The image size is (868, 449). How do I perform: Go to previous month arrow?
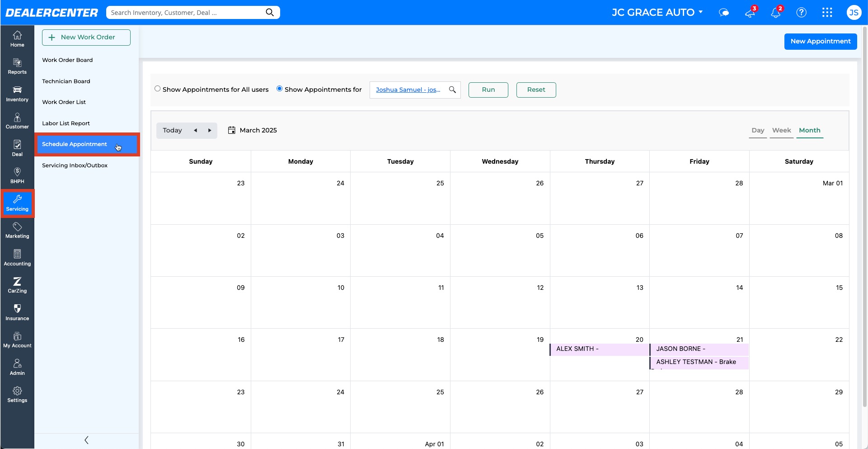click(195, 130)
